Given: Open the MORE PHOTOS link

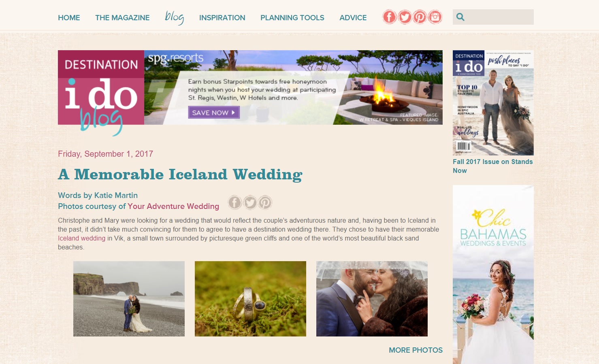Looking at the screenshot, I should 416,350.
